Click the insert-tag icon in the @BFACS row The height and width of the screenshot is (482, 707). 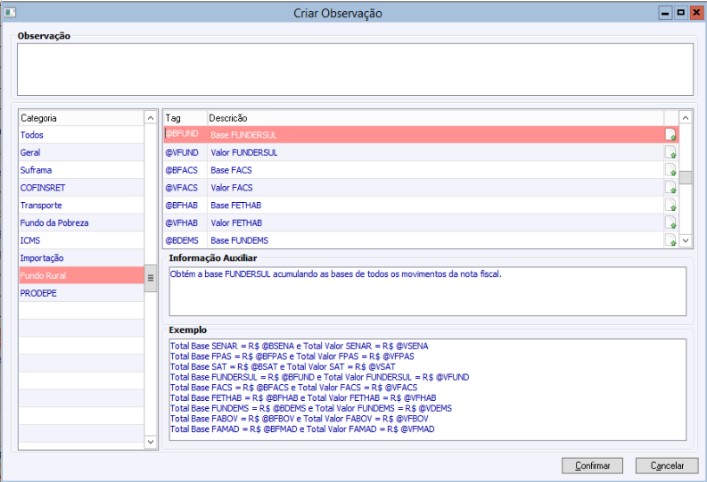tap(671, 170)
